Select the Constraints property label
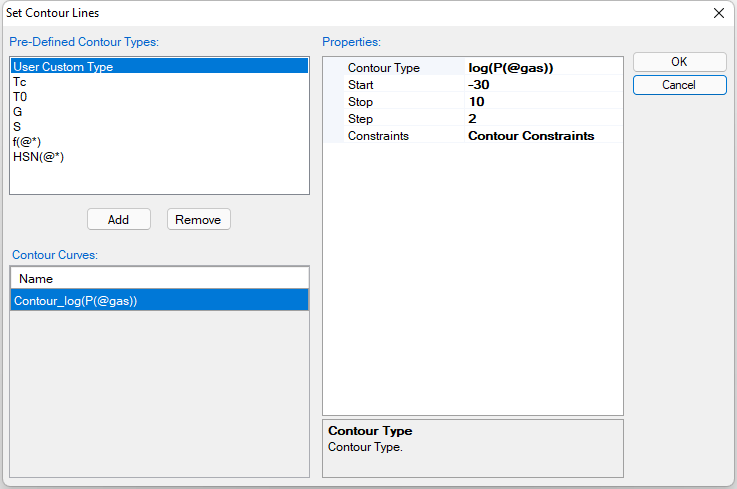The height and width of the screenshot is (489, 737). [x=378, y=136]
